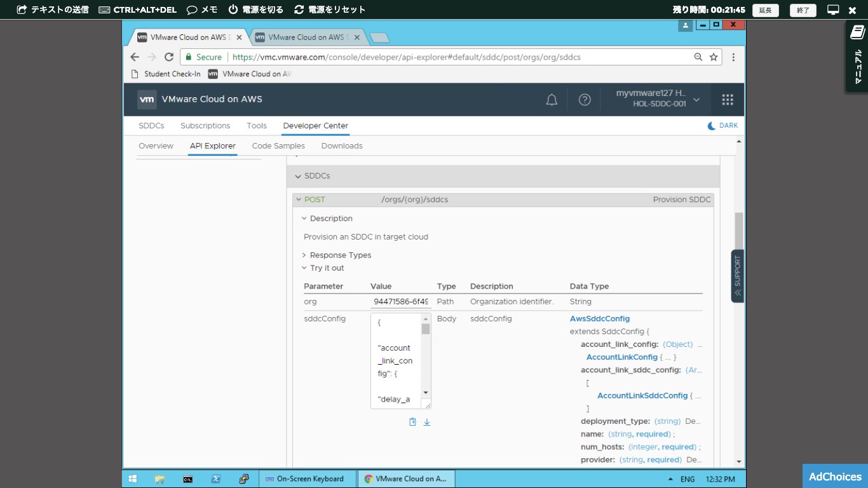Open the マニュアル side panel
Screen dimensions: 868x488
(857, 57)
